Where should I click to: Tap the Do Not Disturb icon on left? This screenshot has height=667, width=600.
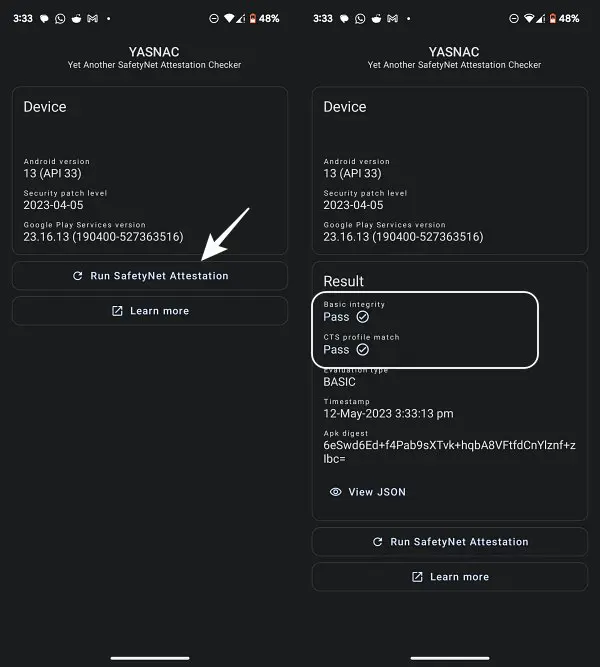coord(214,18)
